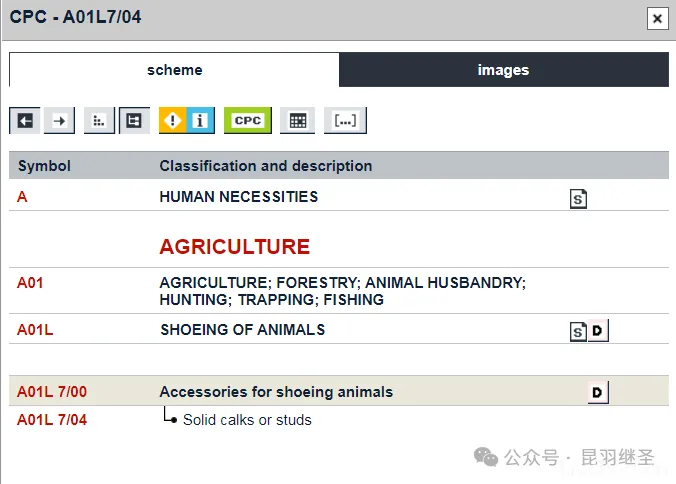Image resolution: width=676 pixels, height=484 pixels.
Task: Select the A01L 7/00 symbol entry
Action: pos(52,392)
